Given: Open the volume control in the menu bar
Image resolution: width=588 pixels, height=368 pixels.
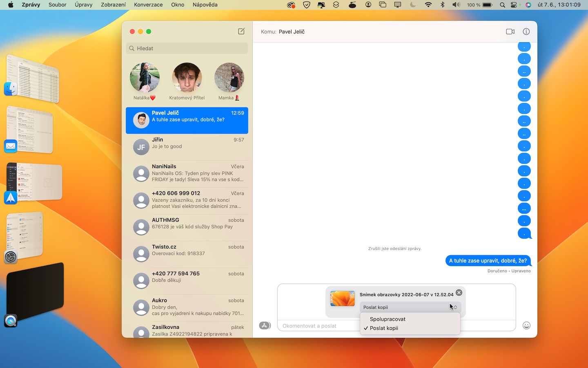Looking at the screenshot, I should (456, 5).
